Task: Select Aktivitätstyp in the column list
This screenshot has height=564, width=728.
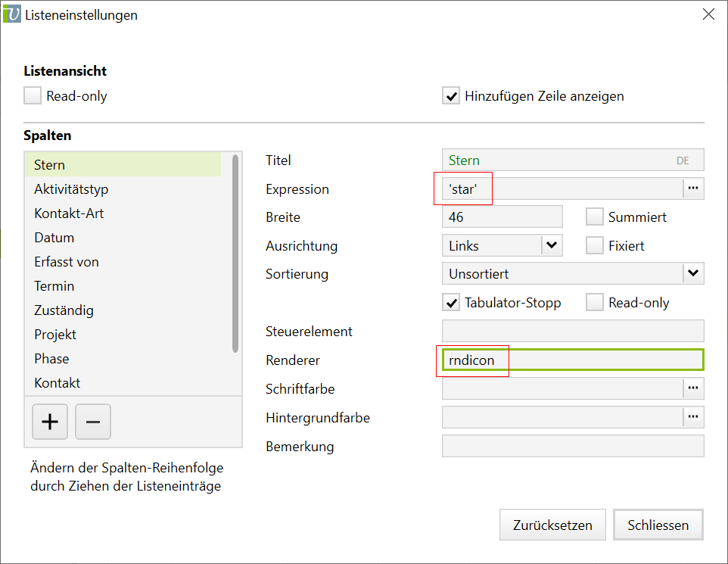Action: click(76, 189)
